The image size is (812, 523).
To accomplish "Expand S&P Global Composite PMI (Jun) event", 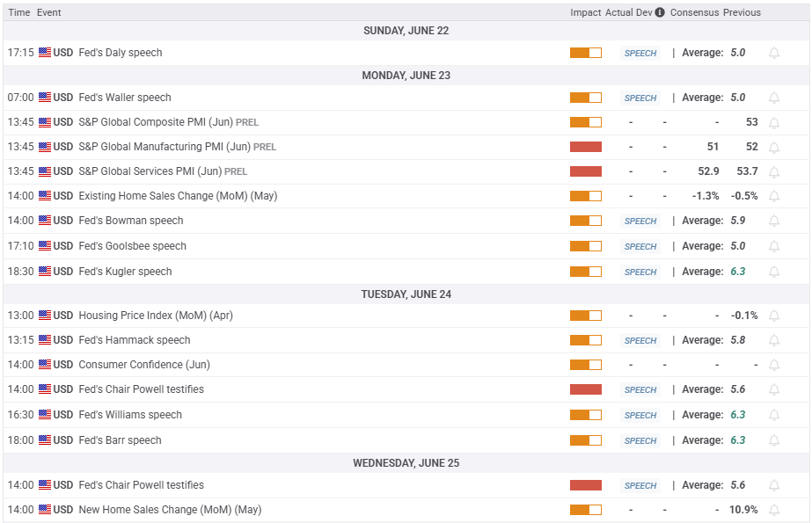I will click(406, 122).
